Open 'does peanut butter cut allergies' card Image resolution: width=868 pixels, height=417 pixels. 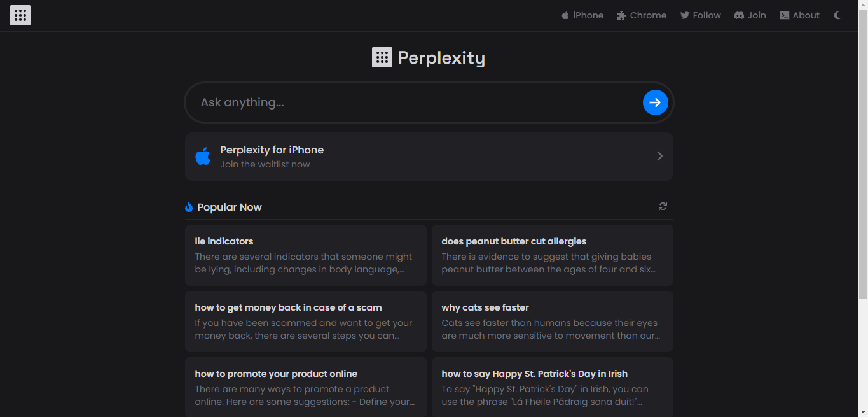553,255
